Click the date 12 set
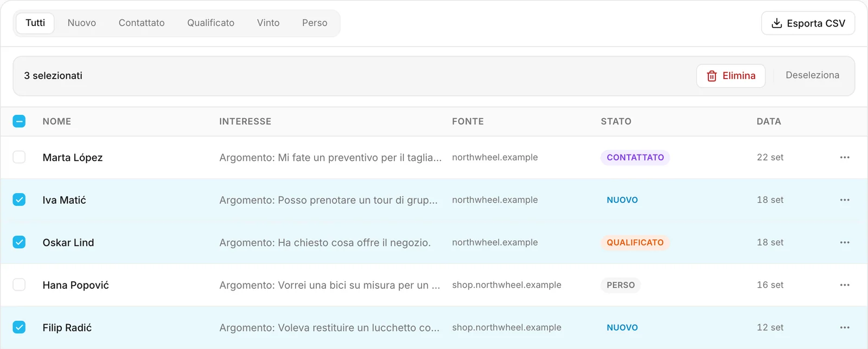The image size is (868, 349). coord(770,327)
